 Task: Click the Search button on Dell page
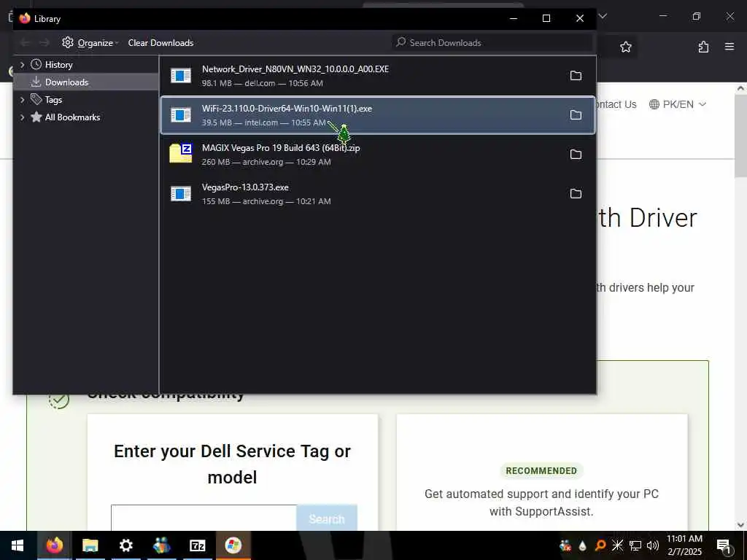coord(327,518)
